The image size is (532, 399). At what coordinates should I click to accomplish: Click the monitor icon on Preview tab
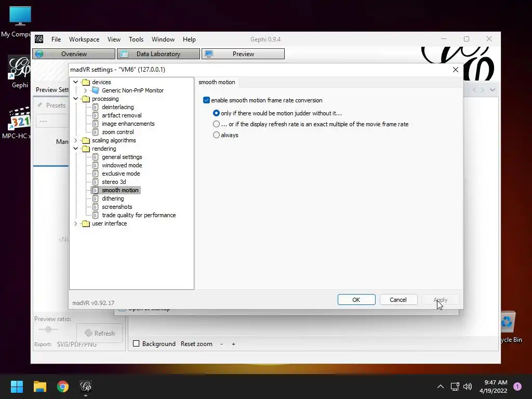[x=209, y=54]
